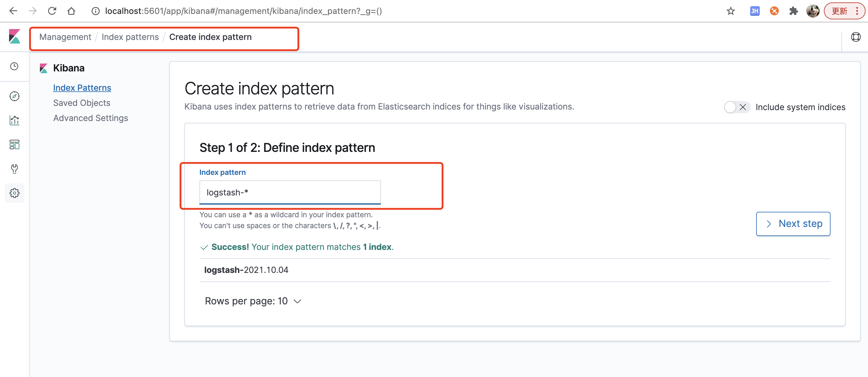Open the orange circular browser extension
868x377 pixels.
774,11
